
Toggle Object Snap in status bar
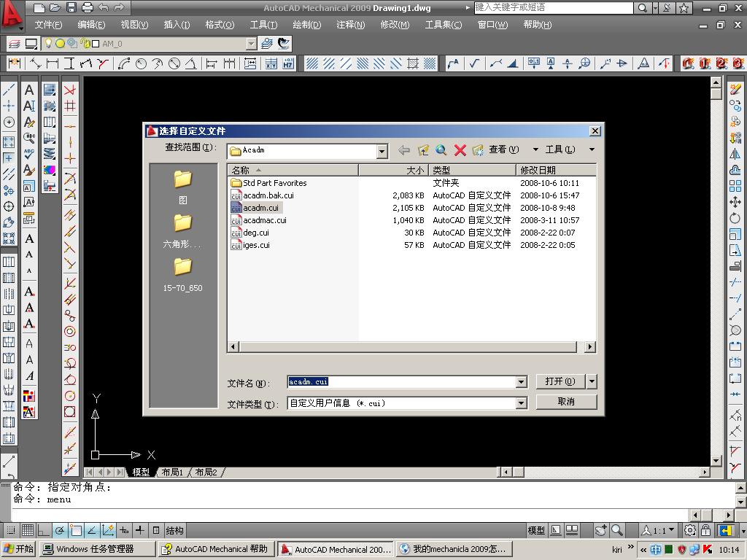coord(76,530)
